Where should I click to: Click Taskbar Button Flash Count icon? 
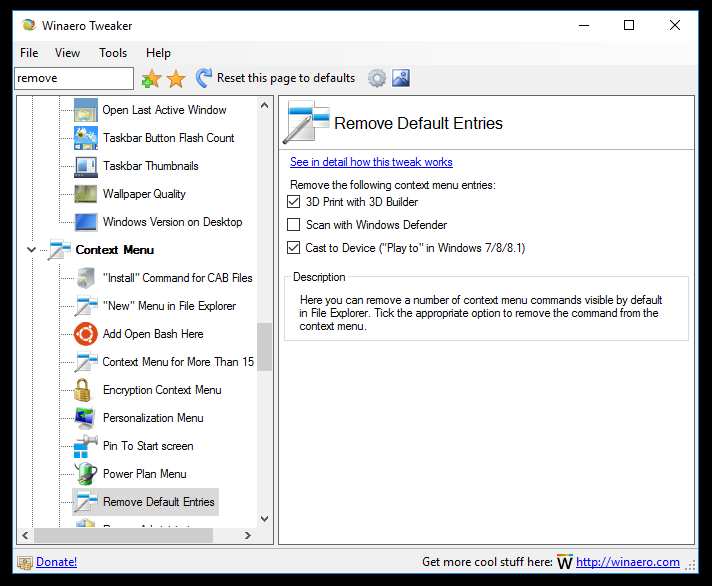coord(86,138)
